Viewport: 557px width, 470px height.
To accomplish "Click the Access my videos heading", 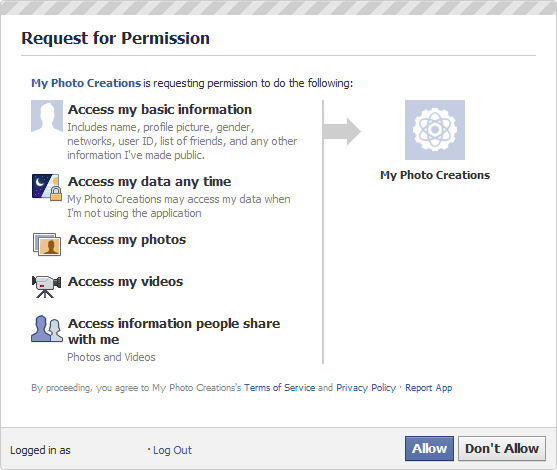I will 125,282.
